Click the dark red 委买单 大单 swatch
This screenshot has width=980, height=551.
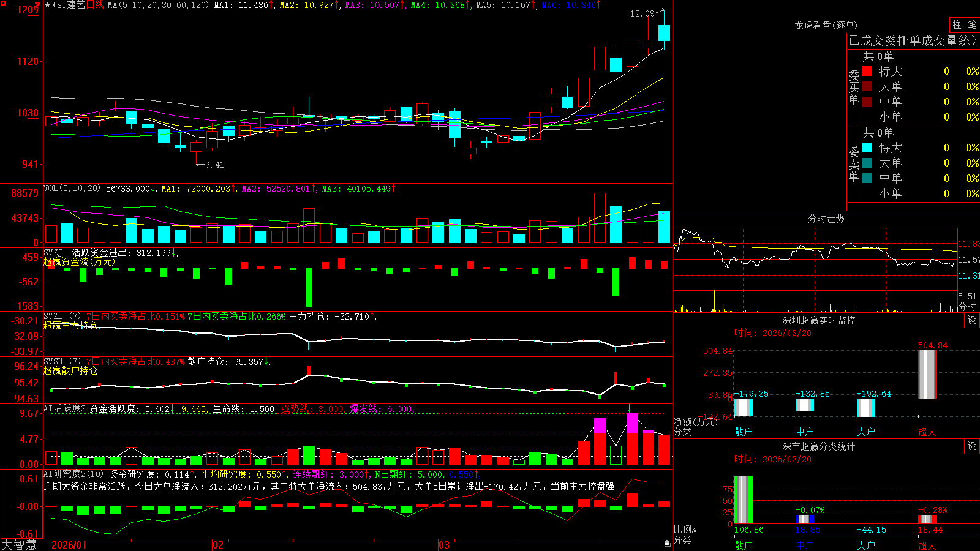pos(867,86)
